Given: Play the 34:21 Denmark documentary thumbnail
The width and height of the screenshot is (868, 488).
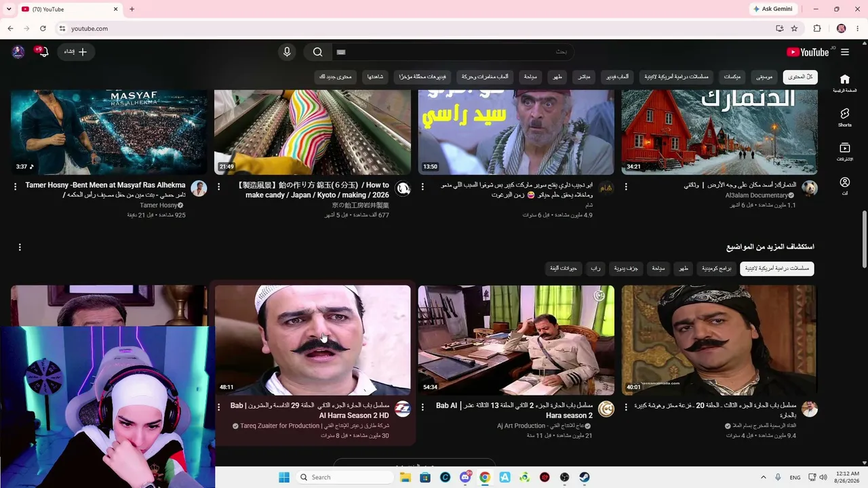Looking at the screenshot, I should click(719, 132).
